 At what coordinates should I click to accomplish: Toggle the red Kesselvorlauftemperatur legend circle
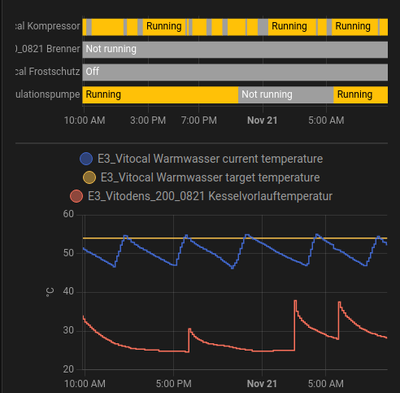76,196
